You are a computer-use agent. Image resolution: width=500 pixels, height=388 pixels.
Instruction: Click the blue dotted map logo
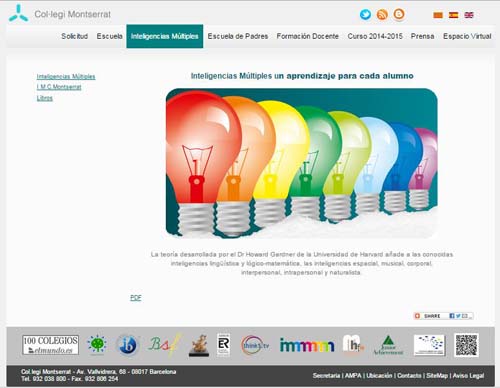coord(429,345)
